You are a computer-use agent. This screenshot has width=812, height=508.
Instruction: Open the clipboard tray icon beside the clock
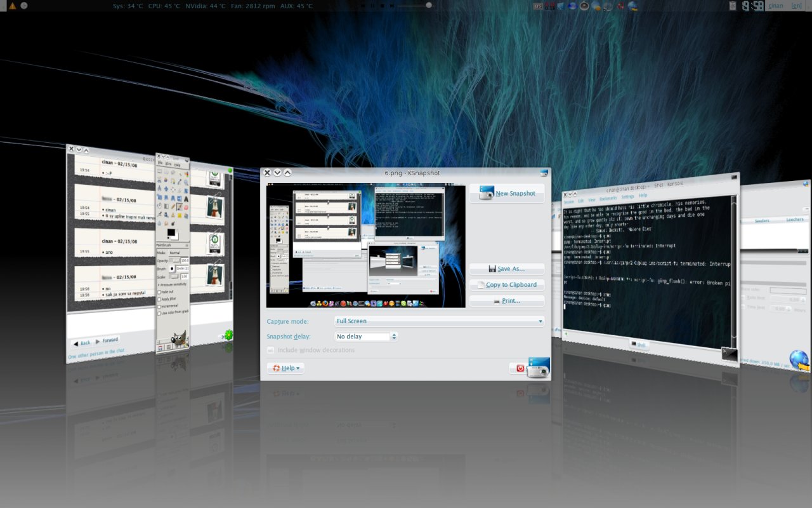coord(733,6)
